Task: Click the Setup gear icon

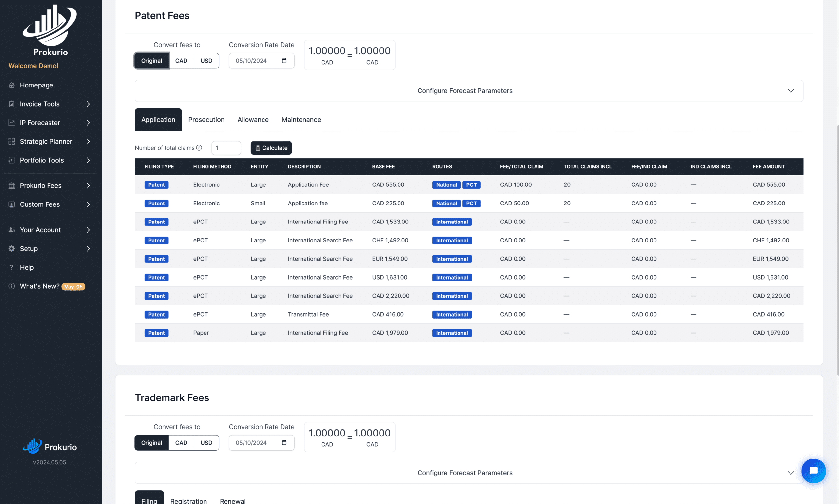Action: 11,248
